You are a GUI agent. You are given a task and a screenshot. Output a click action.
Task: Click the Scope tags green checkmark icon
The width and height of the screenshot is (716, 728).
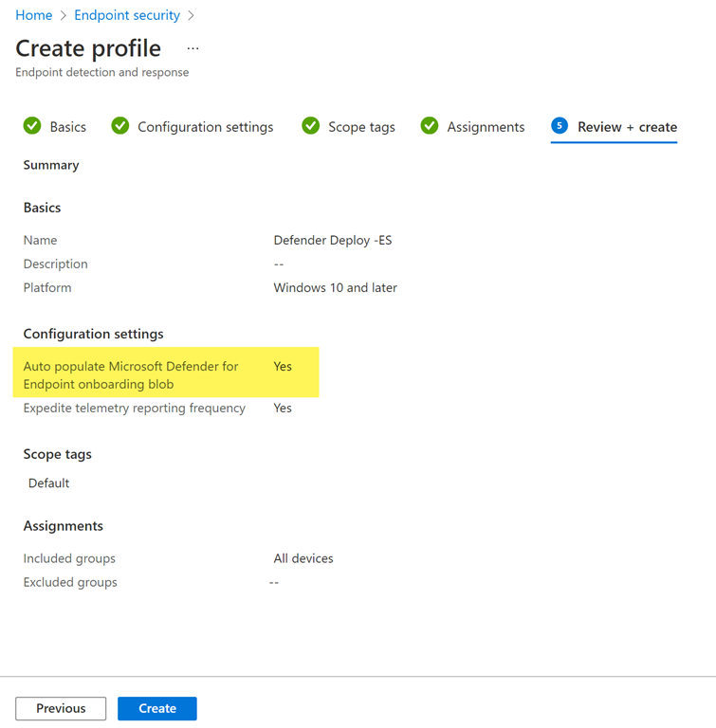(311, 126)
